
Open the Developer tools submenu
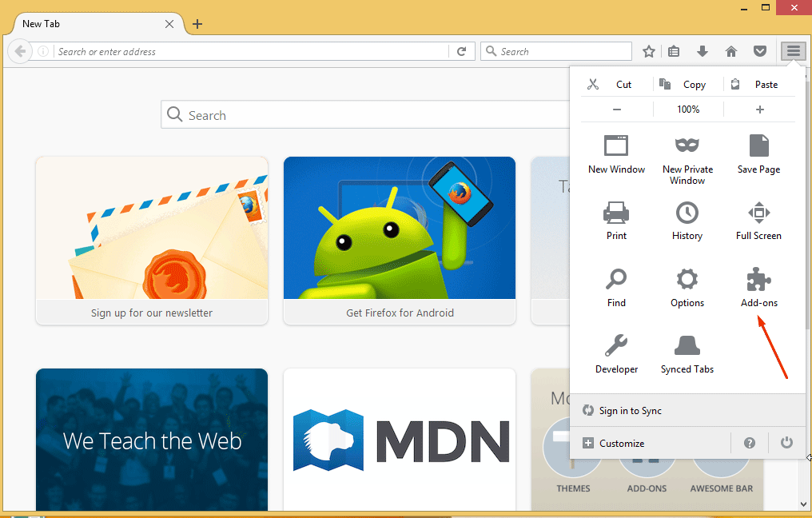[x=616, y=354]
